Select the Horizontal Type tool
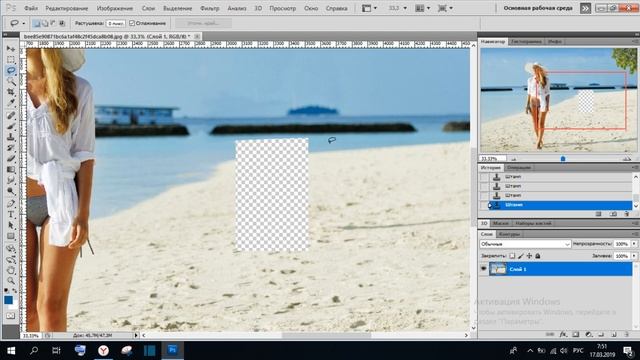This screenshot has height=360, width=640. [11, 214]
